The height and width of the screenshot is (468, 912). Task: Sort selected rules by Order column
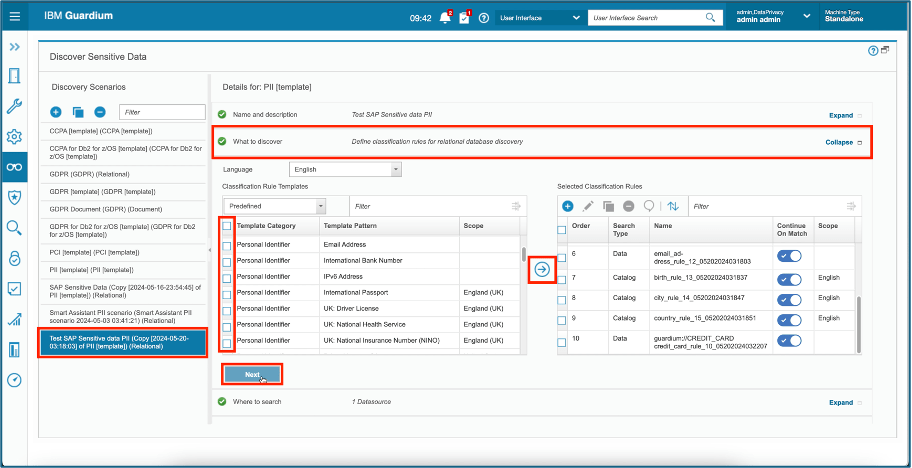(x=582, y=226)
